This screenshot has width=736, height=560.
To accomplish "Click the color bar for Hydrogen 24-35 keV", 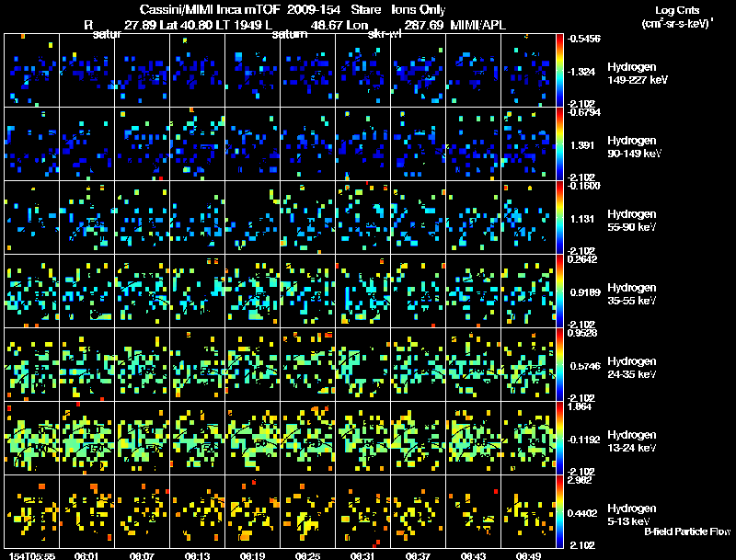I will coord(559,365).
